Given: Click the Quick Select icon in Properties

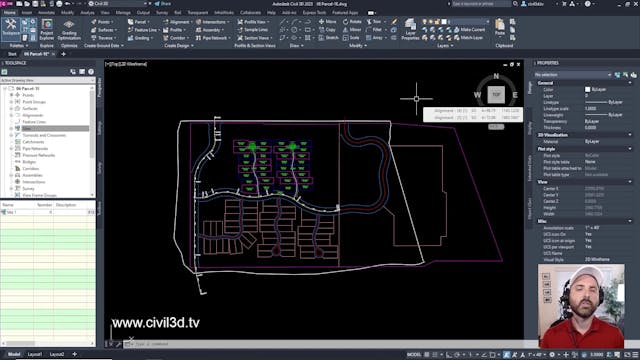Looking at the screenshot, I should [x=633, y=75].
